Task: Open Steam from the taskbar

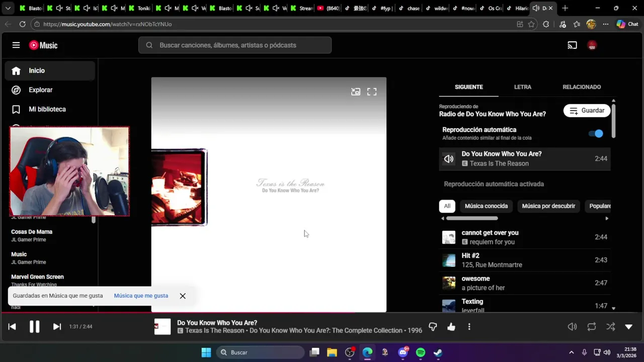Action: point(438,352)
